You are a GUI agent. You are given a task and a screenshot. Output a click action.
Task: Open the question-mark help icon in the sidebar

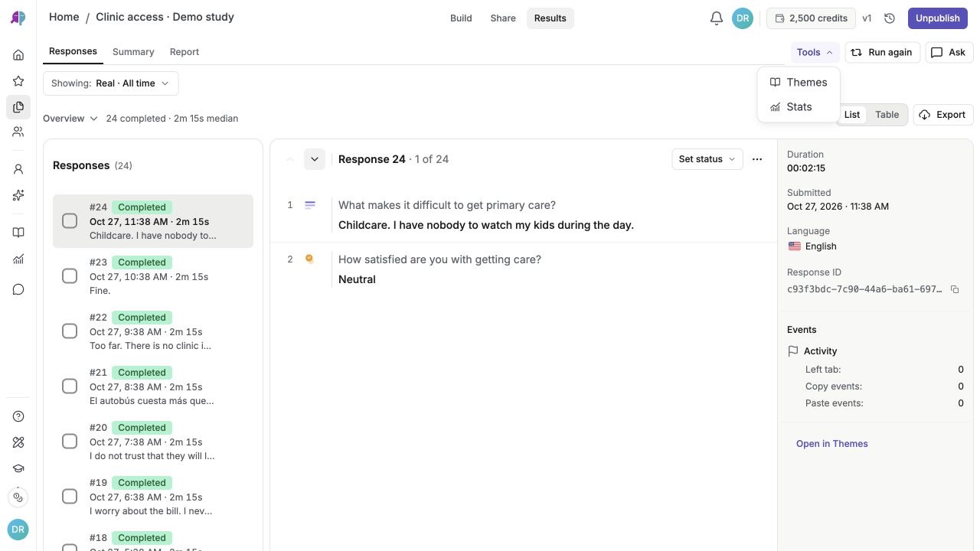[18, 416]
